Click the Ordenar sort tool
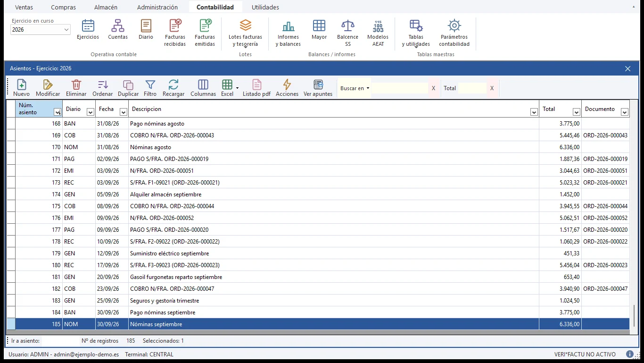 (x=103, y=88)
